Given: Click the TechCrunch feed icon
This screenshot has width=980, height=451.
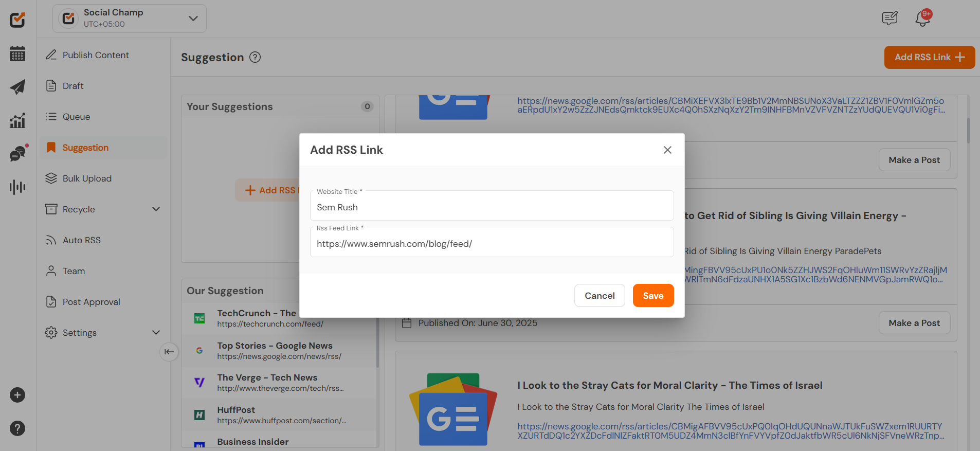Looking at the screenshot, I should [x=199, y=318].
